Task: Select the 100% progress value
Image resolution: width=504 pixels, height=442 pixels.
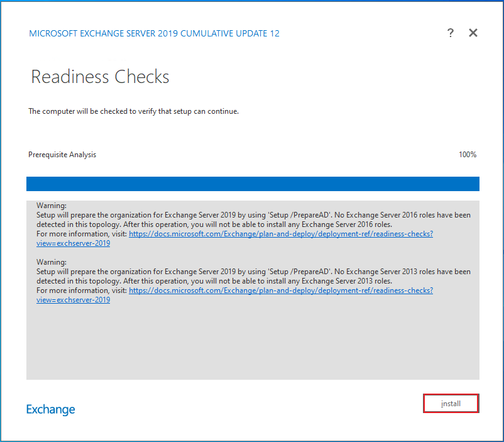Action: pyautogui.click(x=468, y=155)
